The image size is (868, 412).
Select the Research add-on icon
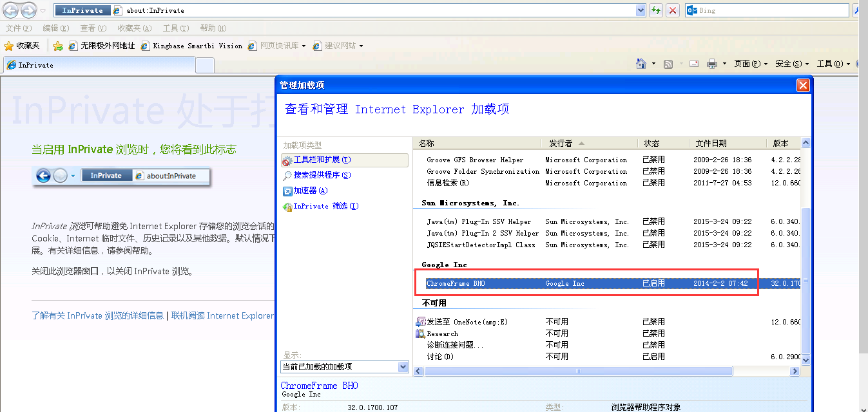(x=420, y=333)
